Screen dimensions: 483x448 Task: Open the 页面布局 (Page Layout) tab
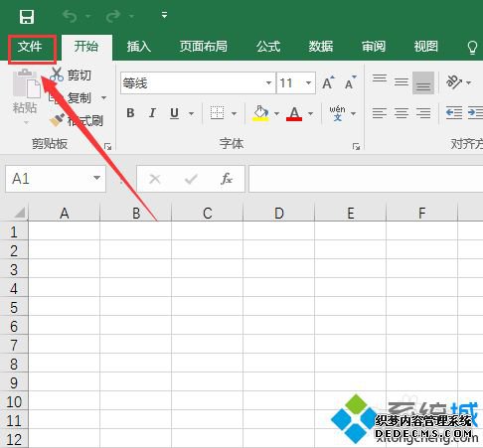(204, 47)
